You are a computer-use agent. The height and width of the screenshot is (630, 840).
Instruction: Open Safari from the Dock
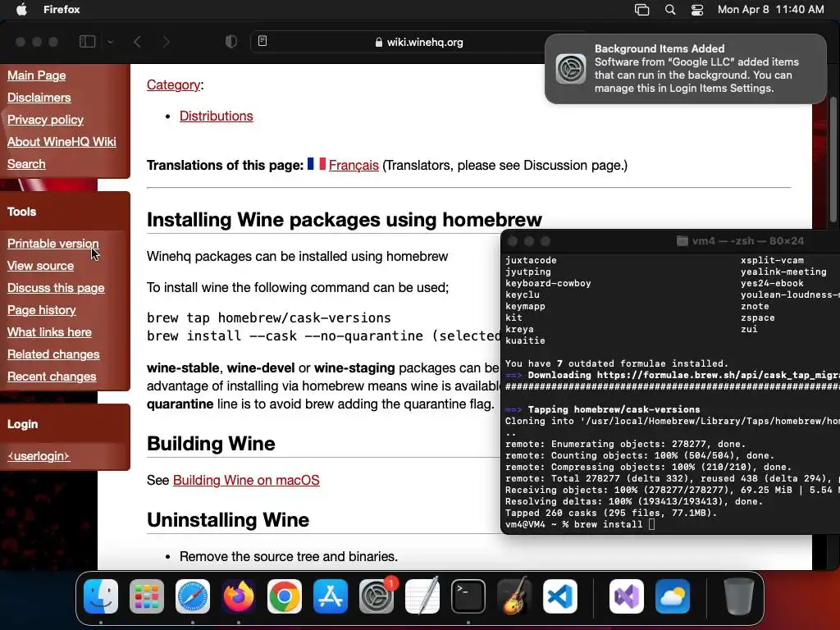[193, 596]
